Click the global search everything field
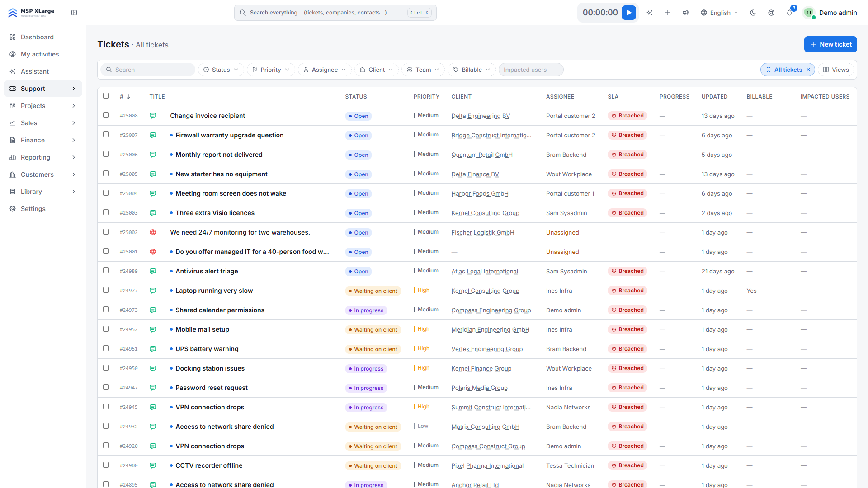Image resolution: width=868 pixels, height=488 pixels. tap(335, 13)
